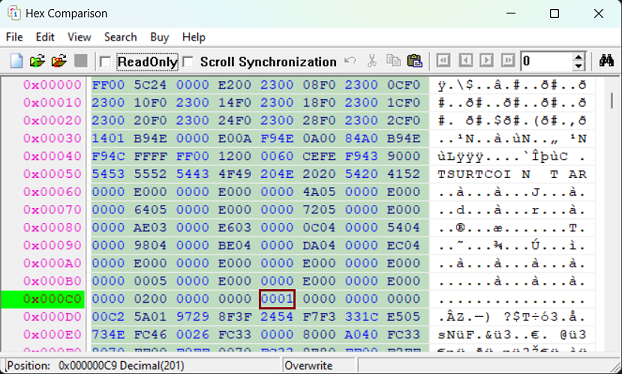Image resolution: width=622 pixels, height=374 pixels.
Task: Click hex cell 5404
Action: click(403, 228)
